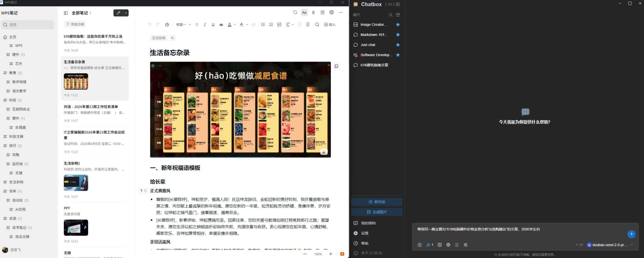Zoom out with the minus button
Screen dimensions: 644x258
305,254
